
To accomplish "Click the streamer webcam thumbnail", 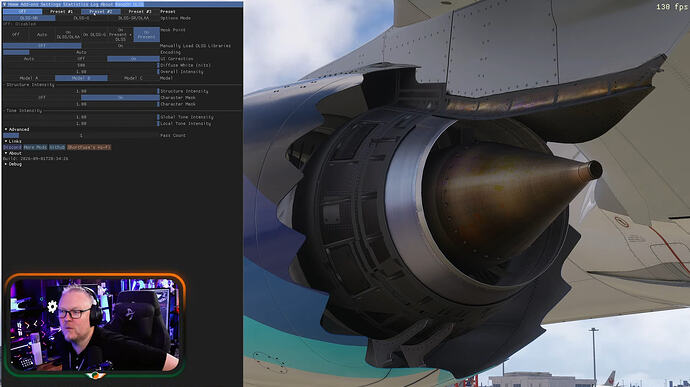I will tap(95, 325).
